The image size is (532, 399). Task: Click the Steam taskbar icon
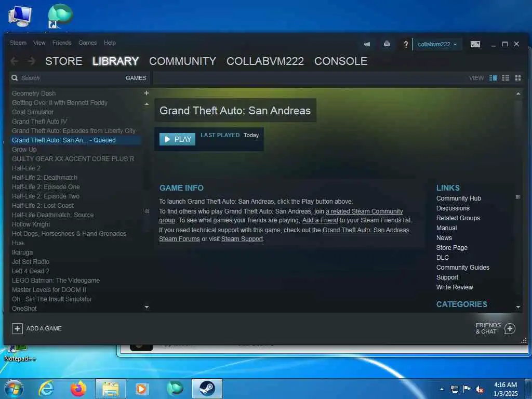pyautogui.click(x=207, y=389)
